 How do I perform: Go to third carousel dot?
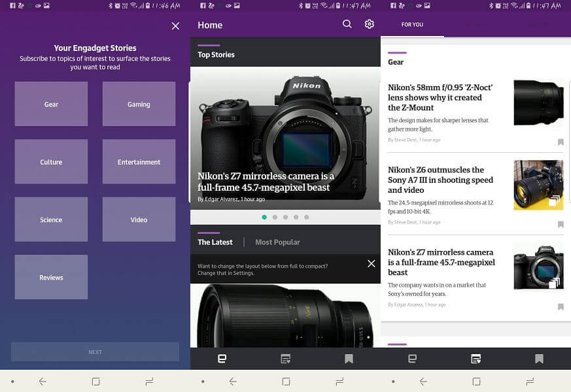(285, 217)
